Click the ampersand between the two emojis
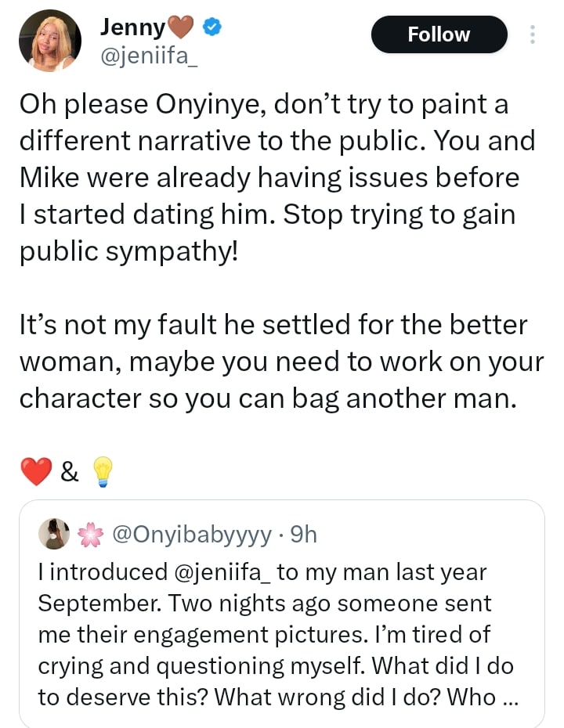Image resolution: width=564 pixels, height=728 pixels. [69, 472]
